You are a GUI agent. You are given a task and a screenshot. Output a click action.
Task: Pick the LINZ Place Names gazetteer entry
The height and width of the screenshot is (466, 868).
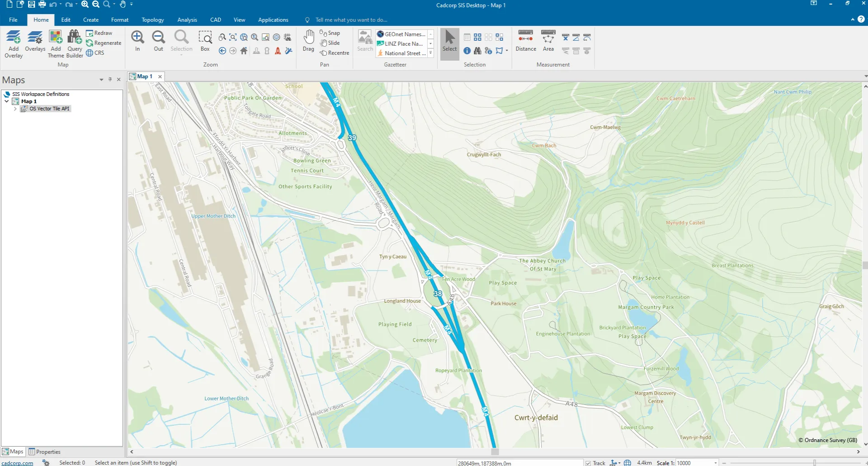[401, 43]
